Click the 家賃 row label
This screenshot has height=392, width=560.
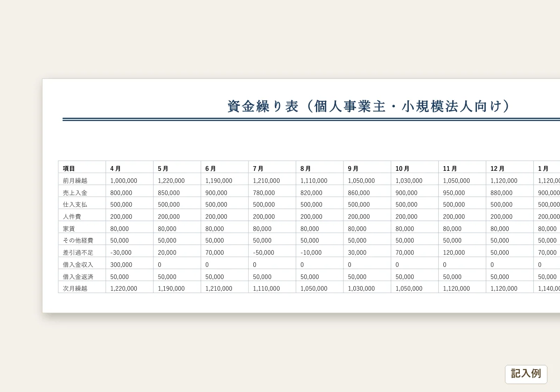(x=82, y=228)
